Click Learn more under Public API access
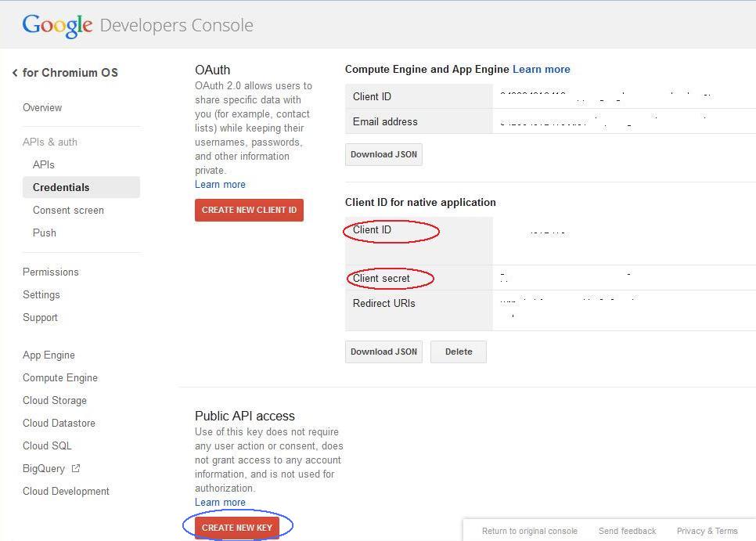Image resolution: width=756 pixels, height=541 pixels. click(x=220, y=502)
